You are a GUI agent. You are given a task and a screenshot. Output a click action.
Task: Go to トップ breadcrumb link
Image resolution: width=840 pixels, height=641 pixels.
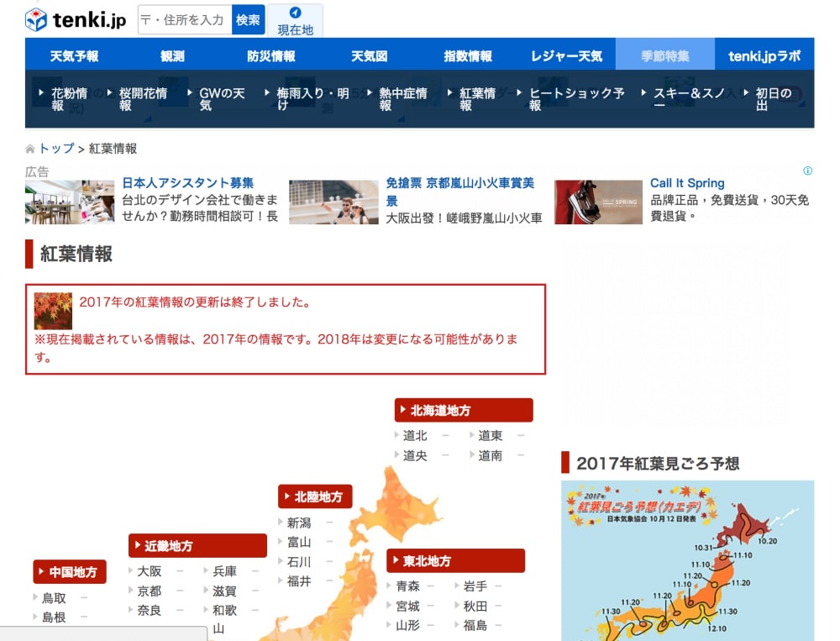pyautogui.click(x=56, y=149)
